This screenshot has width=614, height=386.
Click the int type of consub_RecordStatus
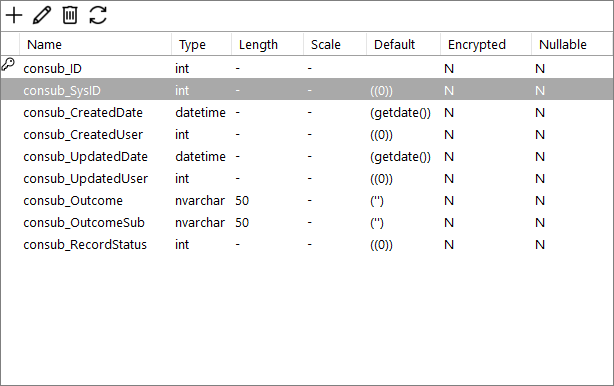tap(182, 244)
